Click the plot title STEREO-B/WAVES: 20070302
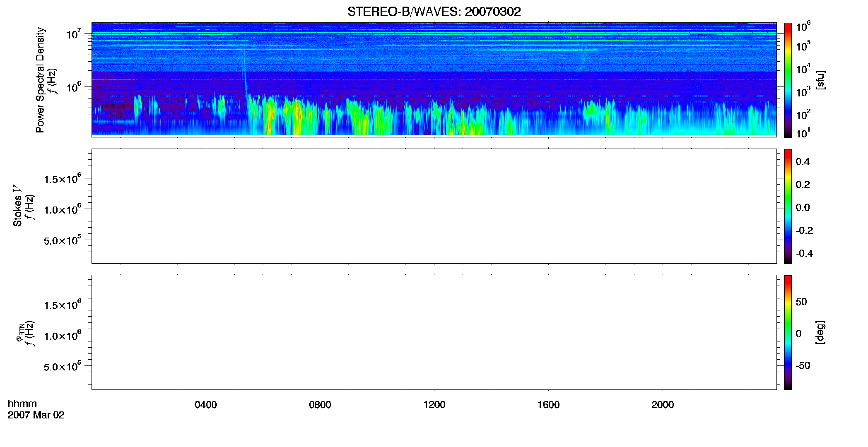The width and height of the screenshot is (868, 447). pyautogui.click(x=434, y=12)
